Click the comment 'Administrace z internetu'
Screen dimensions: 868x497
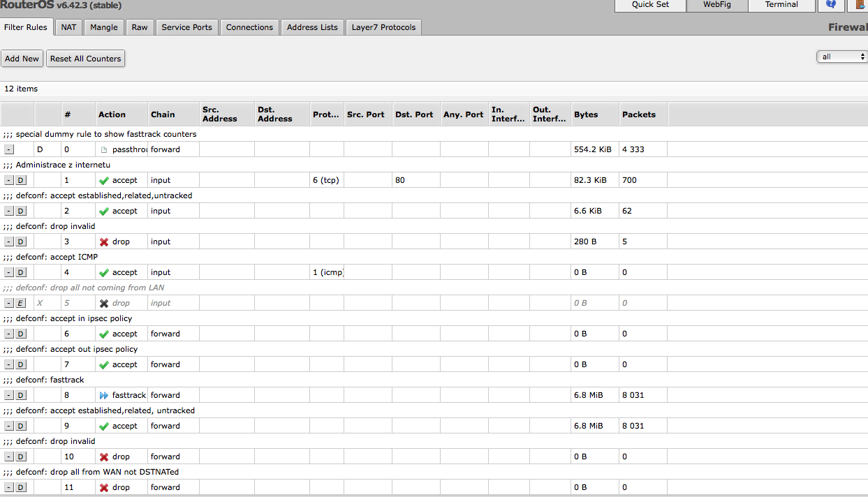click(x=63, y=165)
